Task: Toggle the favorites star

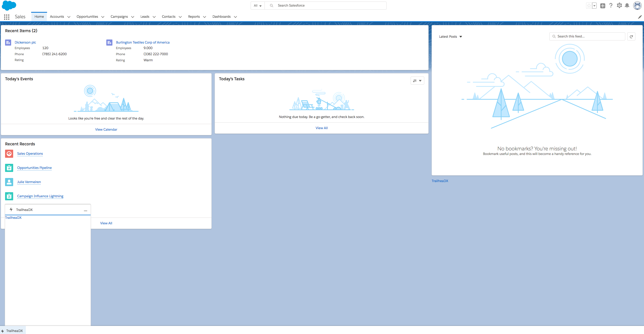Action: point(589,6)
